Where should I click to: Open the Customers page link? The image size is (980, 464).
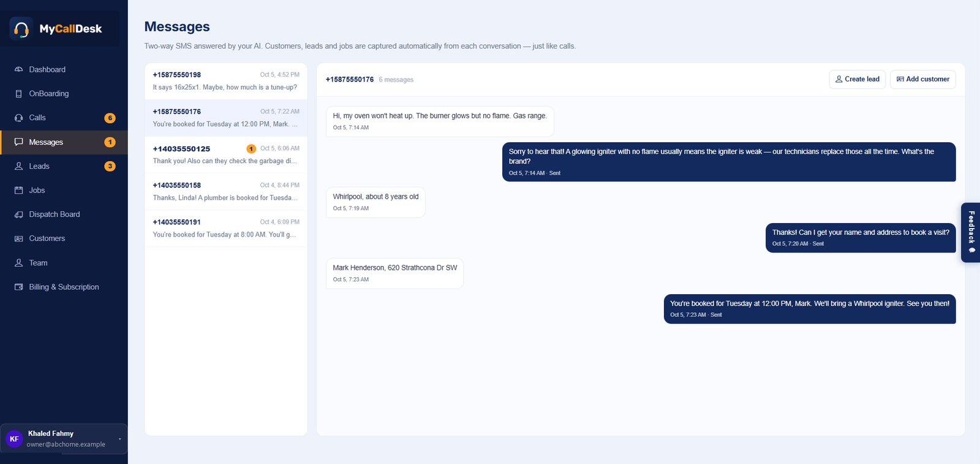click(64, 238)
